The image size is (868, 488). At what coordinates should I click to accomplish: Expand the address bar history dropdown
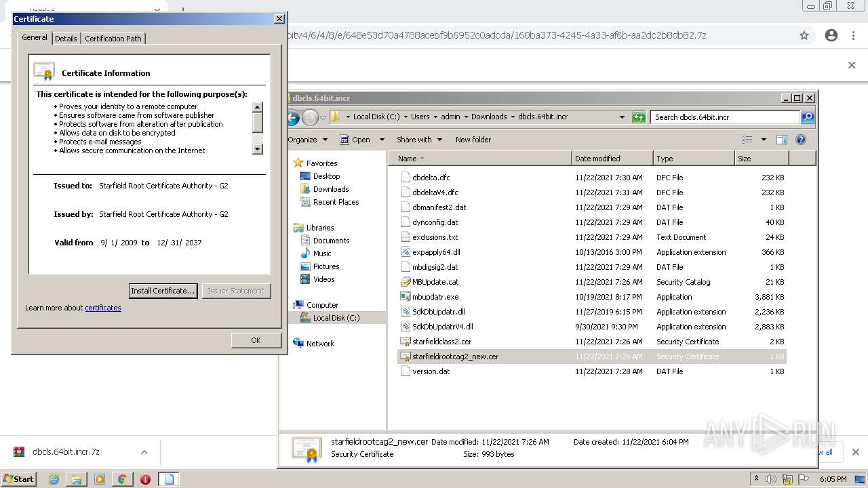coord(622,117)
